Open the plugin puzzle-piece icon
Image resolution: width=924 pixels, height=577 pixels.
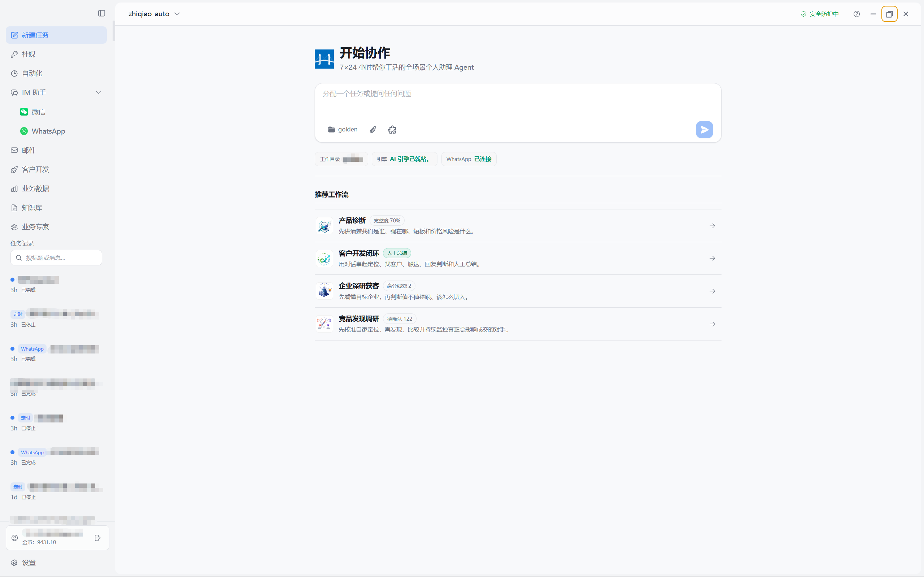pyautogui.click(x=392, y=130)
